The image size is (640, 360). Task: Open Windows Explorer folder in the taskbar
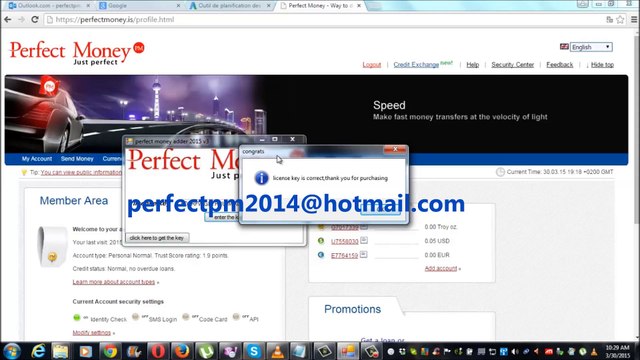pyautogui.click(x=61, y=351)
